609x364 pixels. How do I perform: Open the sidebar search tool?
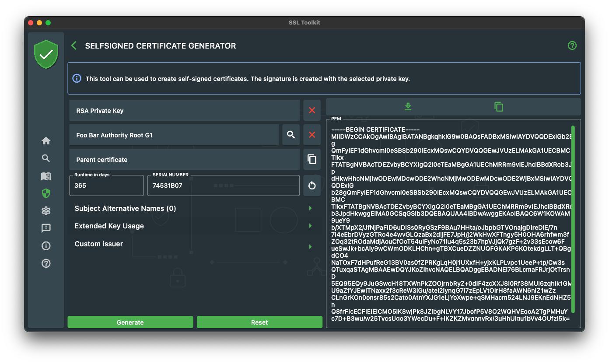coord(46,158)
